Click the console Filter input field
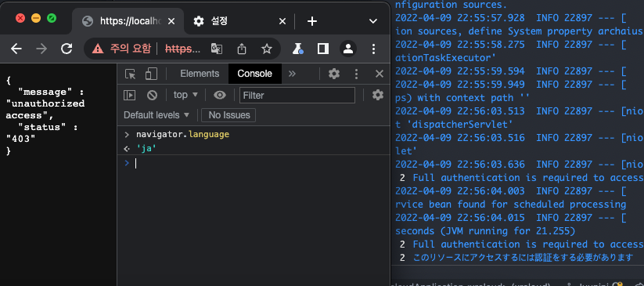Image resolution: width=644 pixels, height=286 pixels. [297, 96]
